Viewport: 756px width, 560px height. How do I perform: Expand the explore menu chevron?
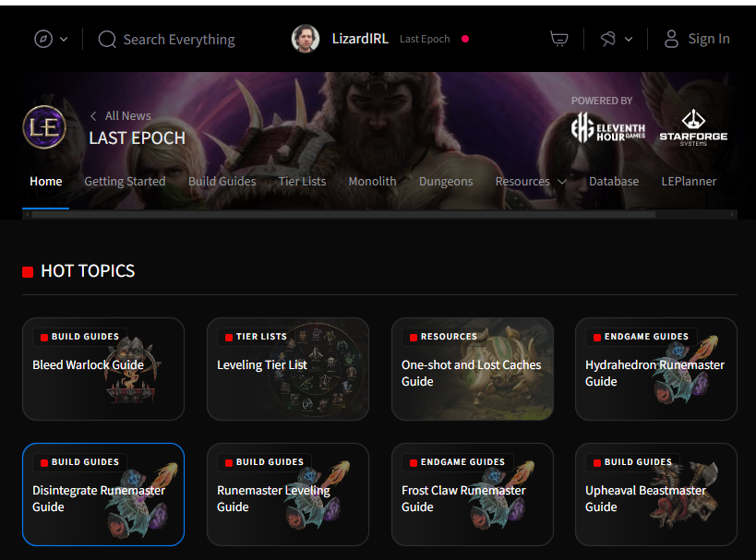pos(64,39)
